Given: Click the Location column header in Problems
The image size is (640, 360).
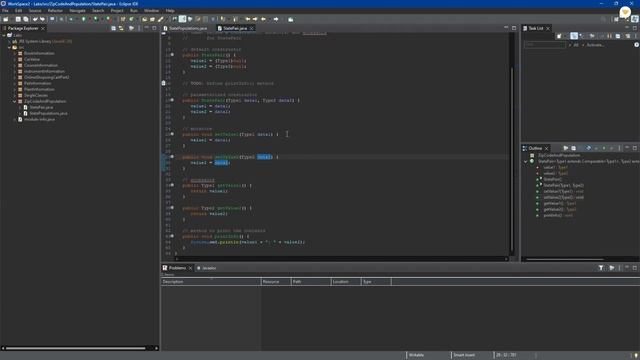Looking at the screenshot, I should click(346, 282).
